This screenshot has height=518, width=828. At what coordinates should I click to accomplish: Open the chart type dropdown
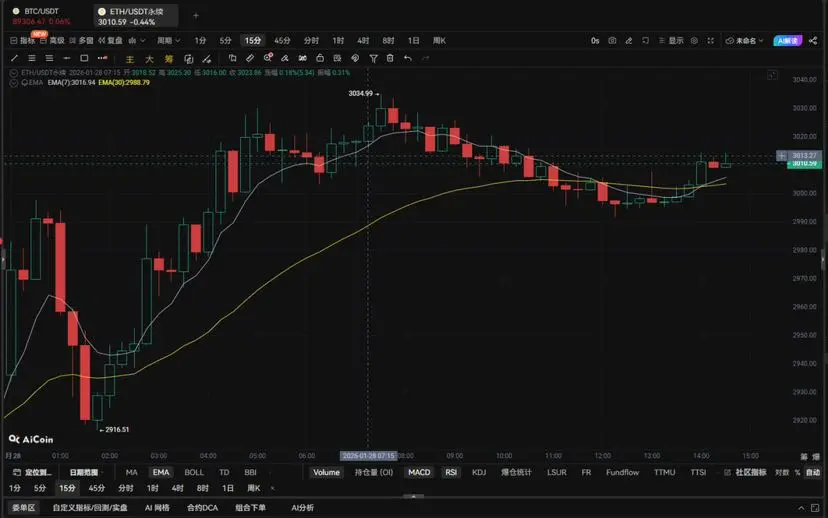click(136, 41)
